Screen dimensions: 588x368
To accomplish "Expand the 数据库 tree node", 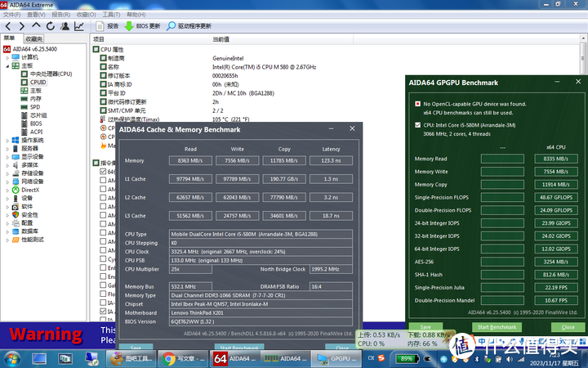I will coord(7,231).
